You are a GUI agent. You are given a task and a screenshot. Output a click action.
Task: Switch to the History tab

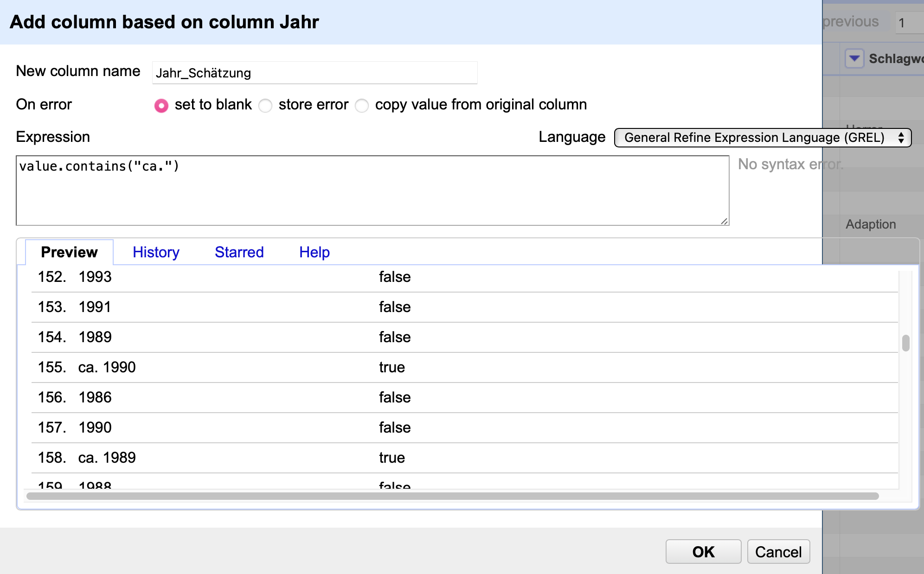tap(156, 252)
